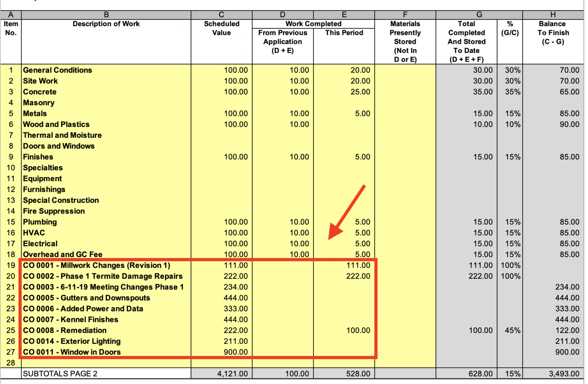
Task: Click Concrete's this period value 25.00
Action: pos(360,92)
